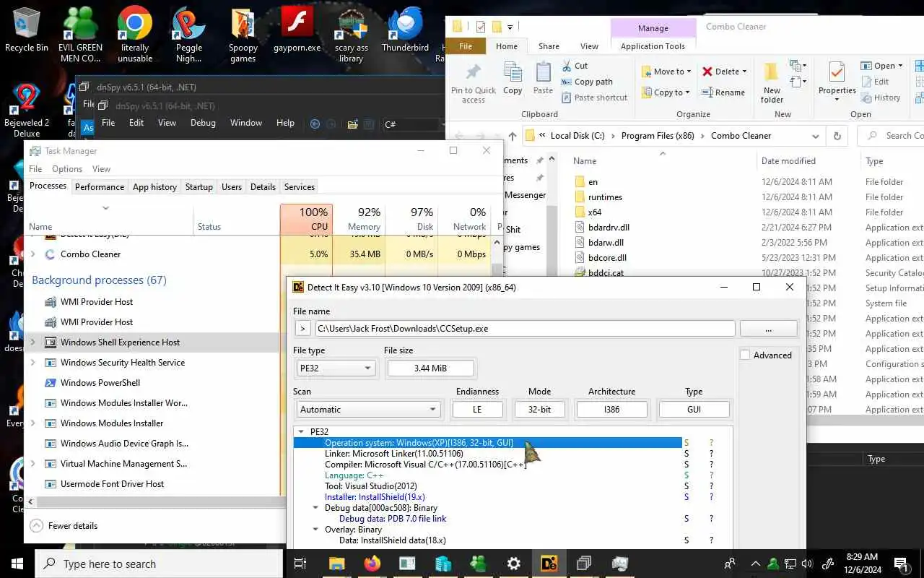Open Task View on the taskbar
The width and height of the screenshot is (924, 578).
coord(301,564)
